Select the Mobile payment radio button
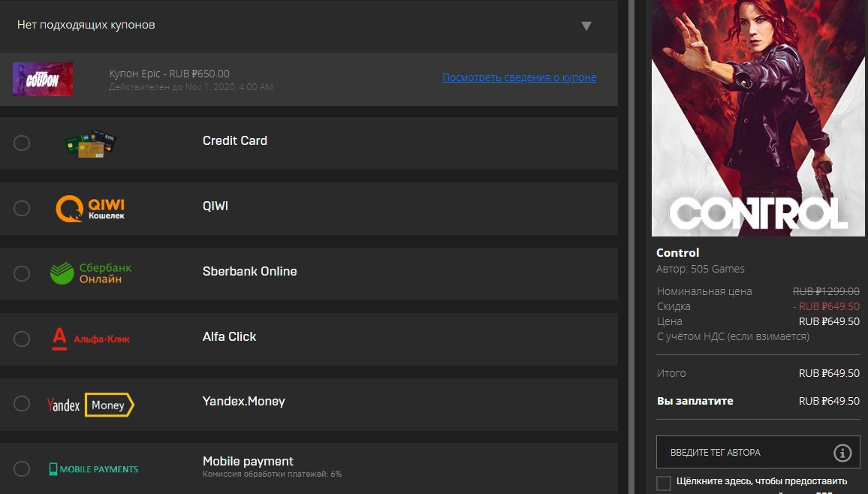Screen dimensions: 868x494 click(x=22, y=468)
